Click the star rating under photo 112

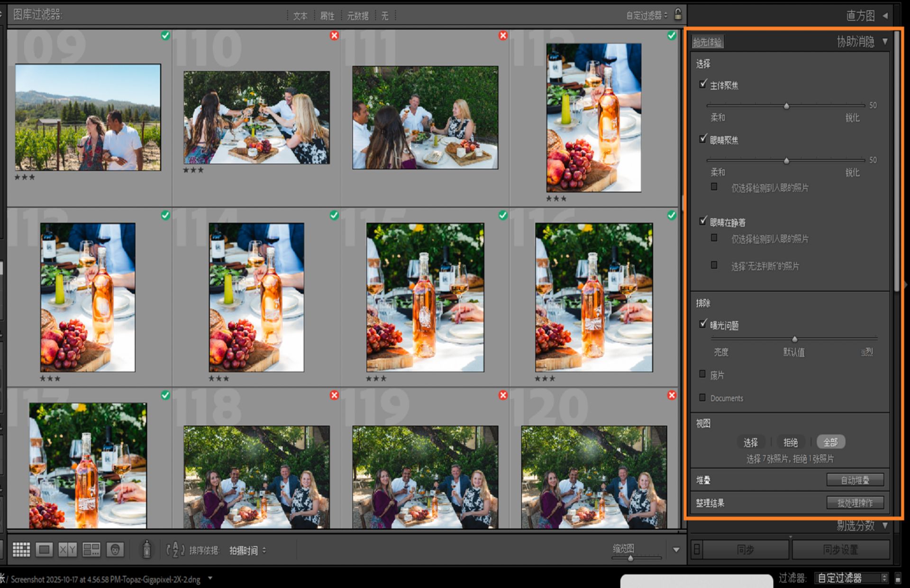[556, 199]
